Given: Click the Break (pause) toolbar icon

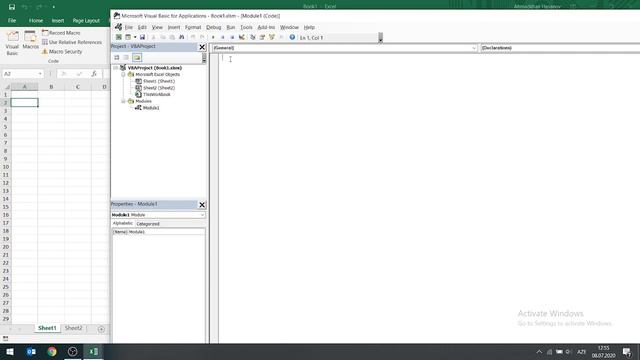Looking at the screenshot, I should pos(222,37).
